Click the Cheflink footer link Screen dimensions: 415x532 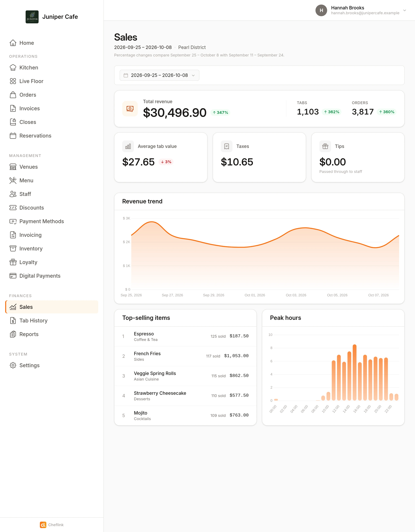pyautogui.click(x=52, y=525)
